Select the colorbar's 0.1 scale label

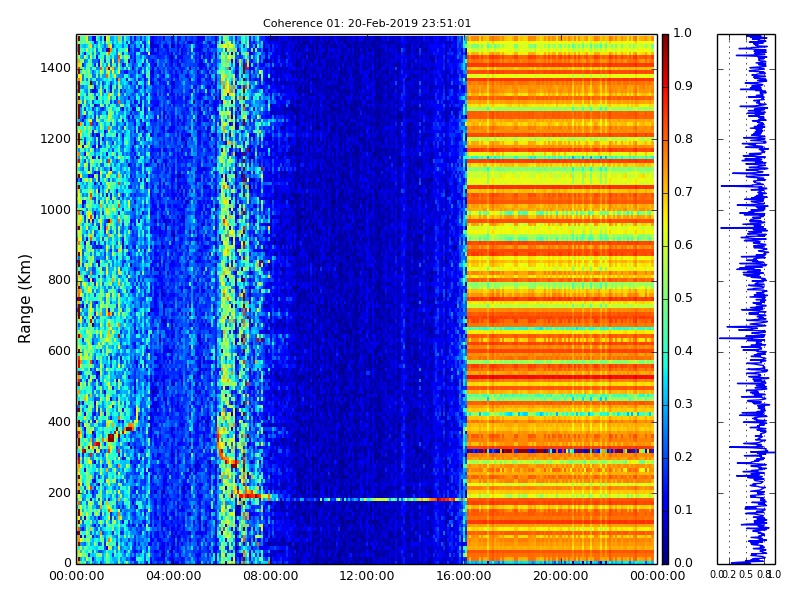(x=683, y=510)
